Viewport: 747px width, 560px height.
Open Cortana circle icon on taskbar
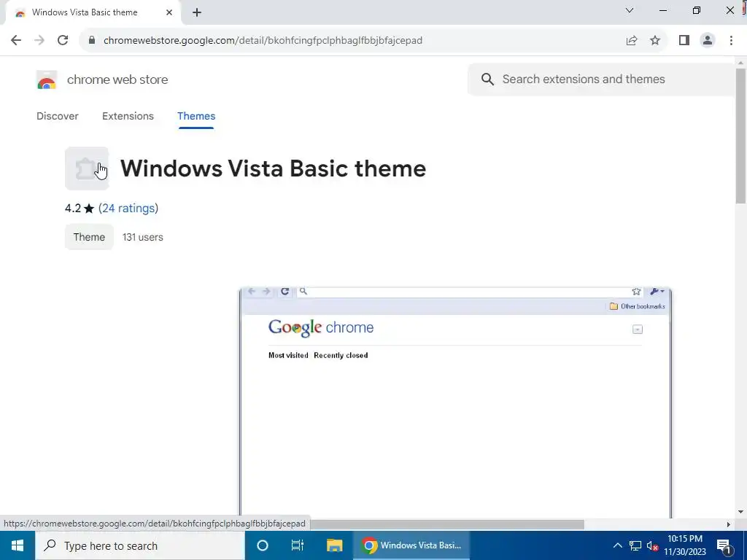pyautogui.click(x=263, y=545)
